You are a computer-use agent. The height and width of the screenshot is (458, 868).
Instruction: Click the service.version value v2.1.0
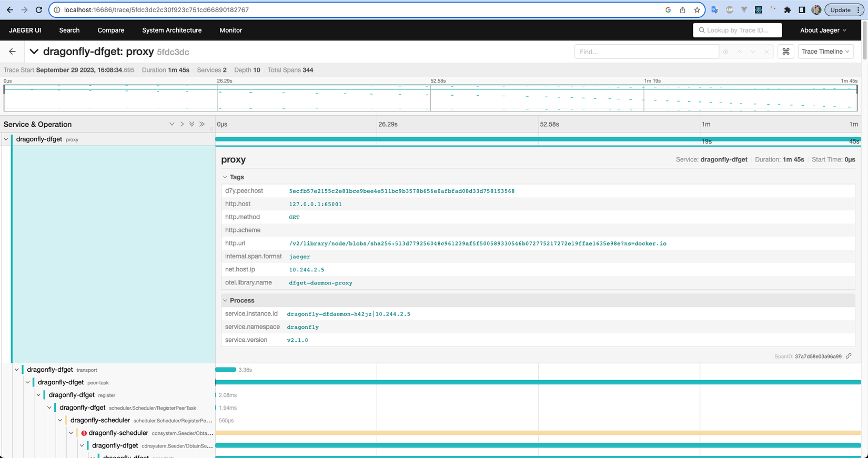[x=297, y=340]
